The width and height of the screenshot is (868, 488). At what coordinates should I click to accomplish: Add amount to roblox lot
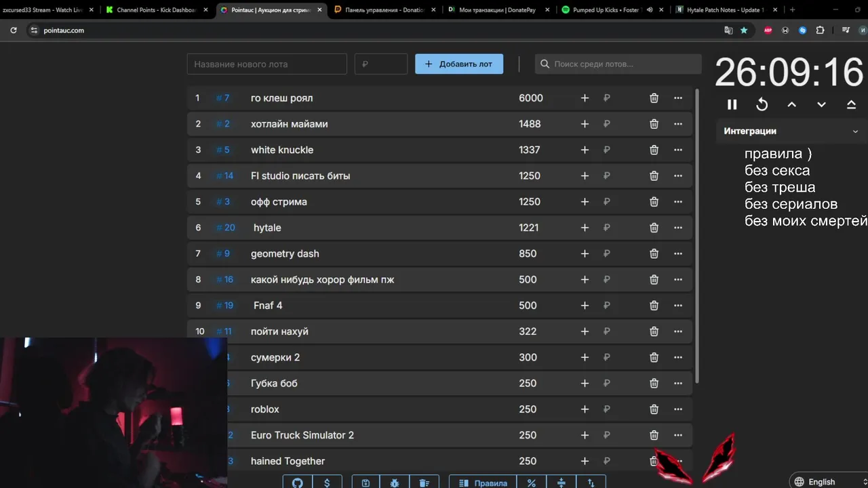coord(585,409)
